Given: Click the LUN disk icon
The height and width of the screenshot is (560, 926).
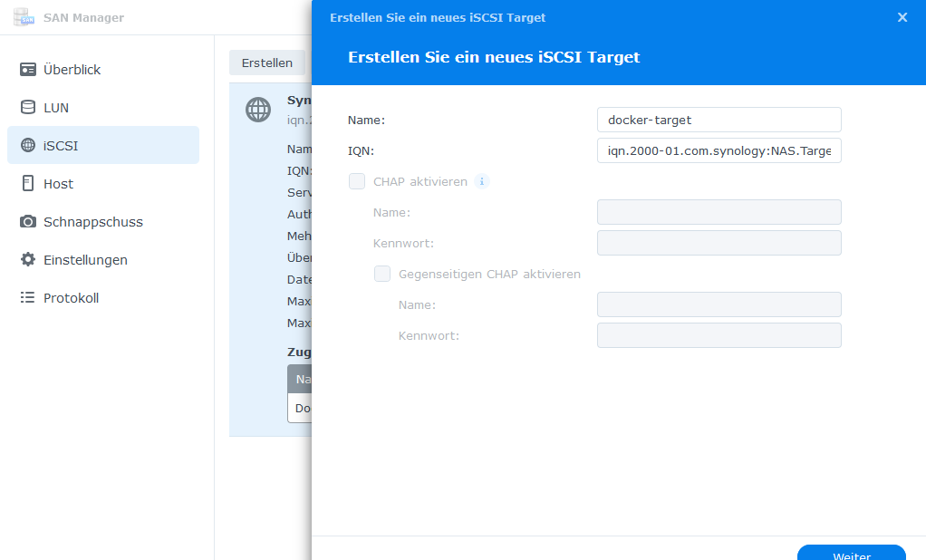Looking at the screenshot, I should [x=28, y=108].
